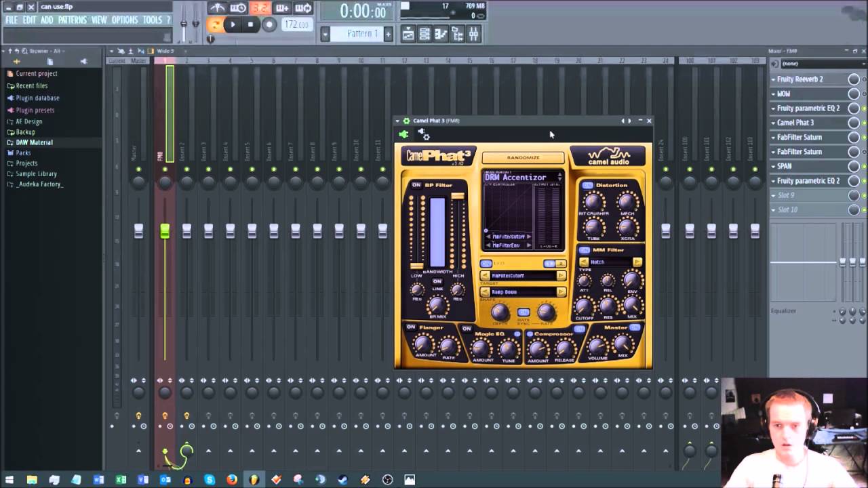Open the OPTIONS menu
The height and width of the screenshot is (488, 868).
pos(125,20)
